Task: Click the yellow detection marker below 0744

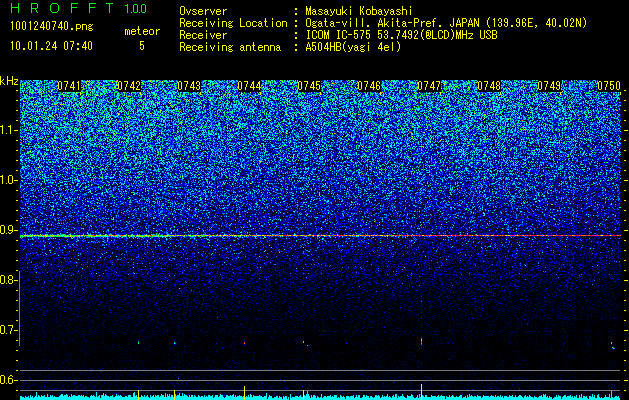Action: (x=244, y=392)
